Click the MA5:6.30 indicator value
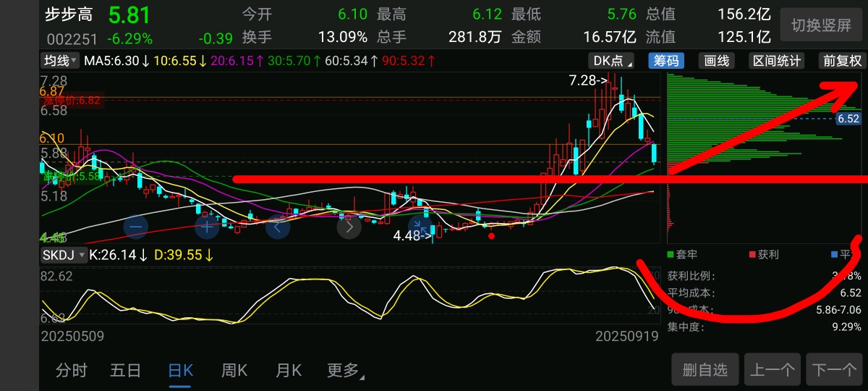868x391 pixels. (x=116, y=61)
